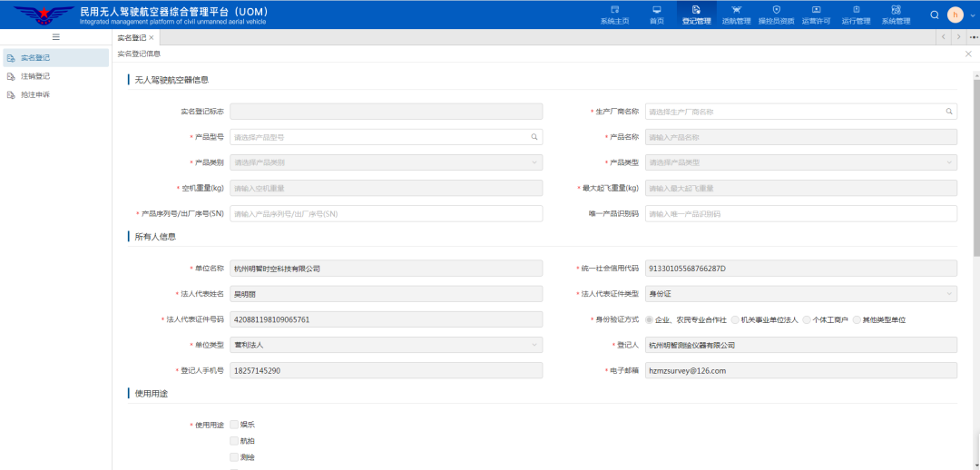Open 抢注申诉 in the sidebar
Image resolution: width=980 pixels, height=470 pixels.
(55, 95)
